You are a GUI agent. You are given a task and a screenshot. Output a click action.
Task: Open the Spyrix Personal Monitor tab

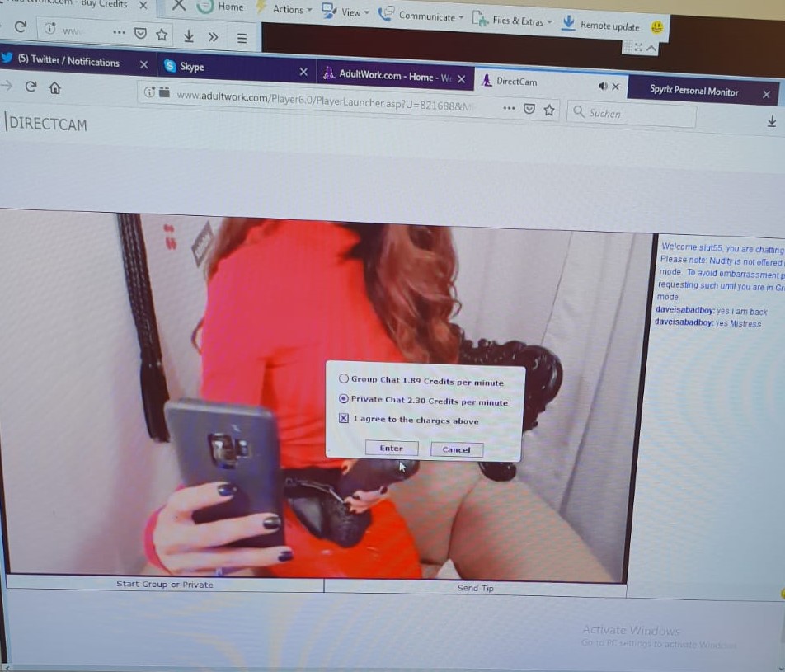pos(693,91)
